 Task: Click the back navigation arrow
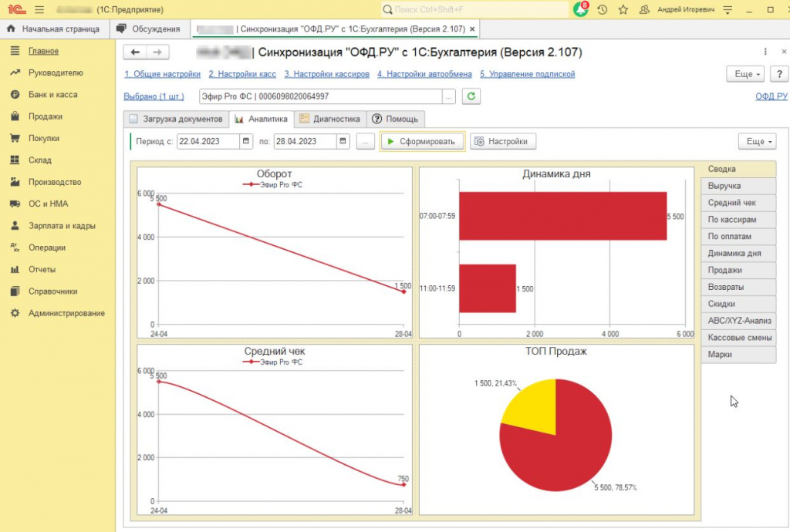tap(135, 52)
